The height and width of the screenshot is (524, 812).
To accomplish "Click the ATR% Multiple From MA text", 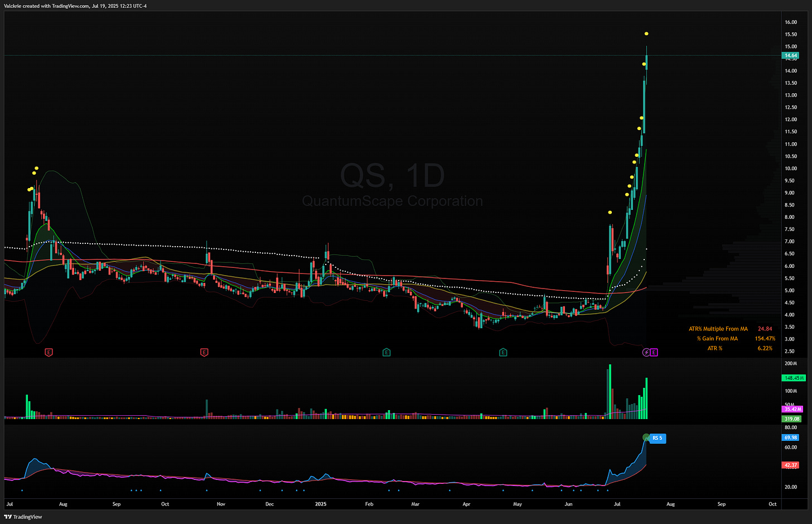I will [x=718, y=329].
